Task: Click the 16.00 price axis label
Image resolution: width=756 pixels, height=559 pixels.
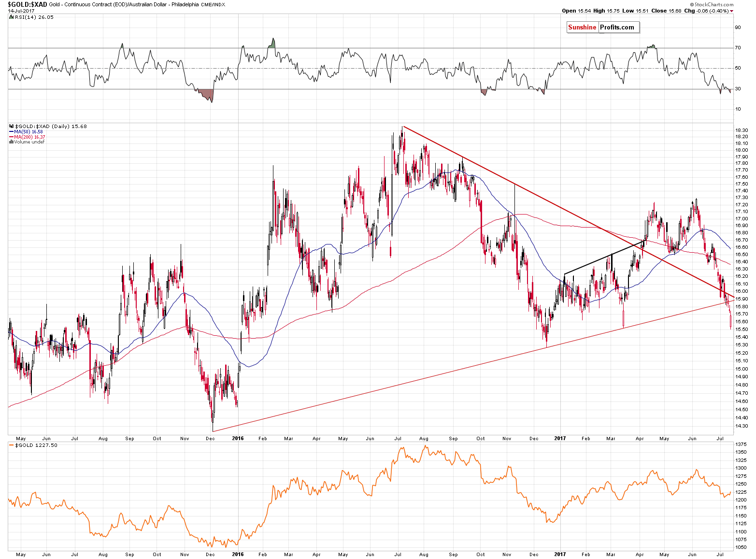Action: point(741,291)
